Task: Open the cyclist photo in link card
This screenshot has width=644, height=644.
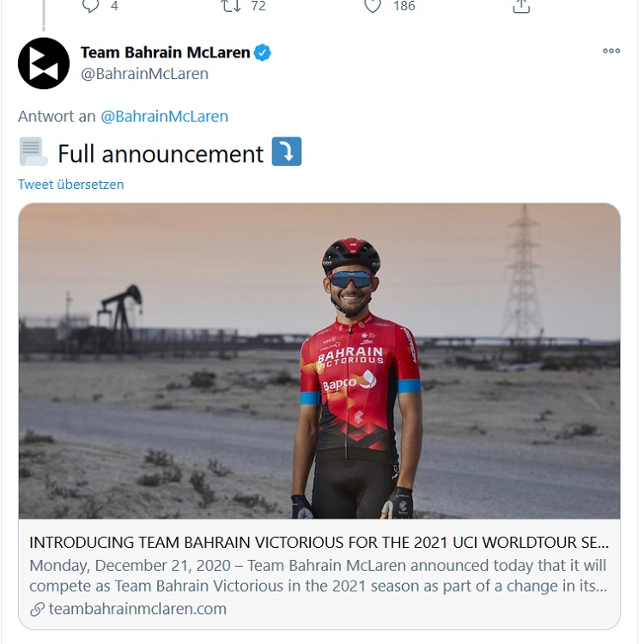Action: click(x=319, y=361)
